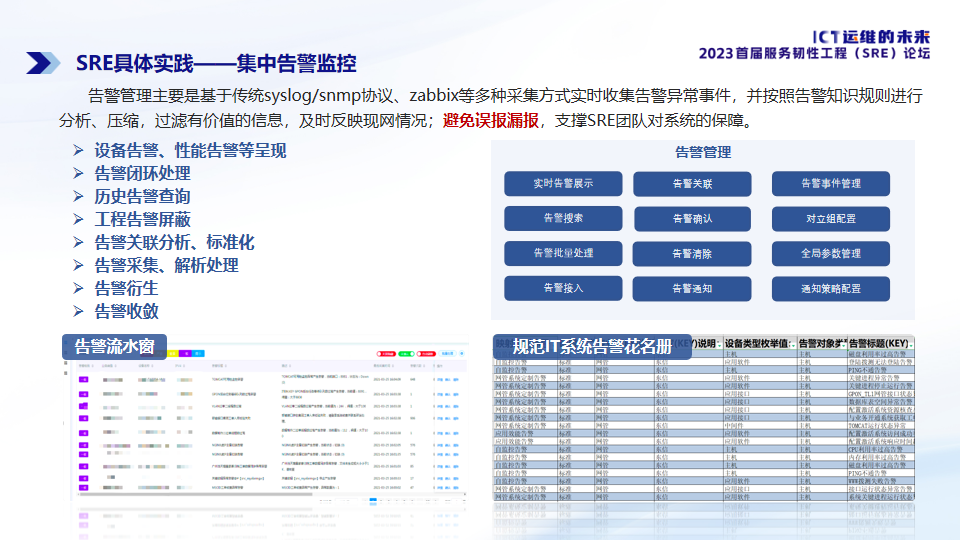
Task: Open the 全局参数管理 button
Action: [x=831, y=253]
